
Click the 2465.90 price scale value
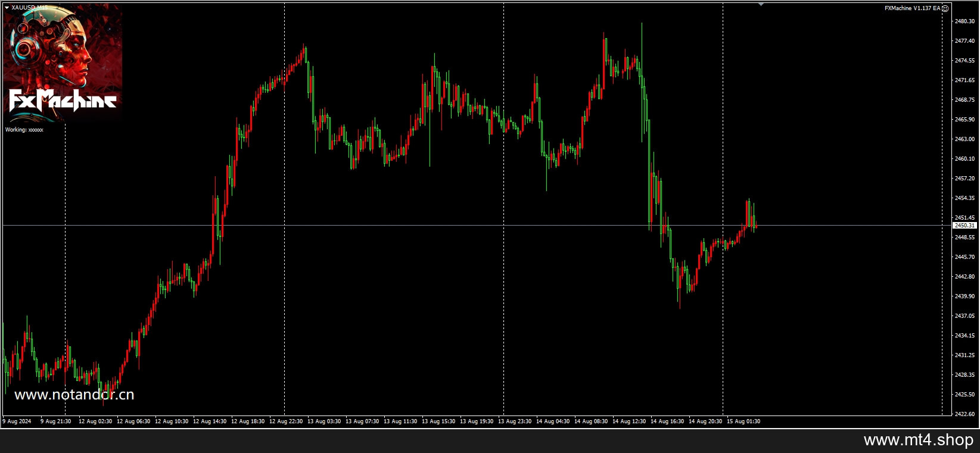[x=965, y=120]
